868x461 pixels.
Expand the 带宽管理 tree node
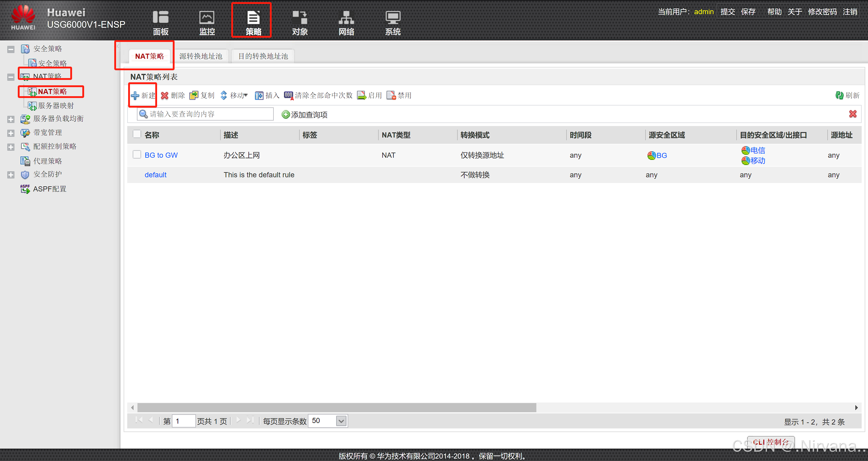[11, 133]
